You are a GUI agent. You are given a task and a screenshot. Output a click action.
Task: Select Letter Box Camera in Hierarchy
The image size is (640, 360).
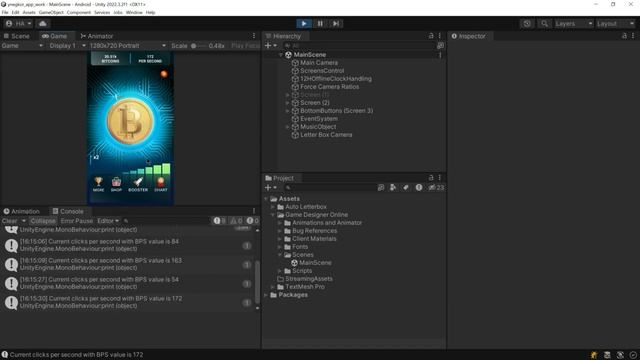(326, 135)
